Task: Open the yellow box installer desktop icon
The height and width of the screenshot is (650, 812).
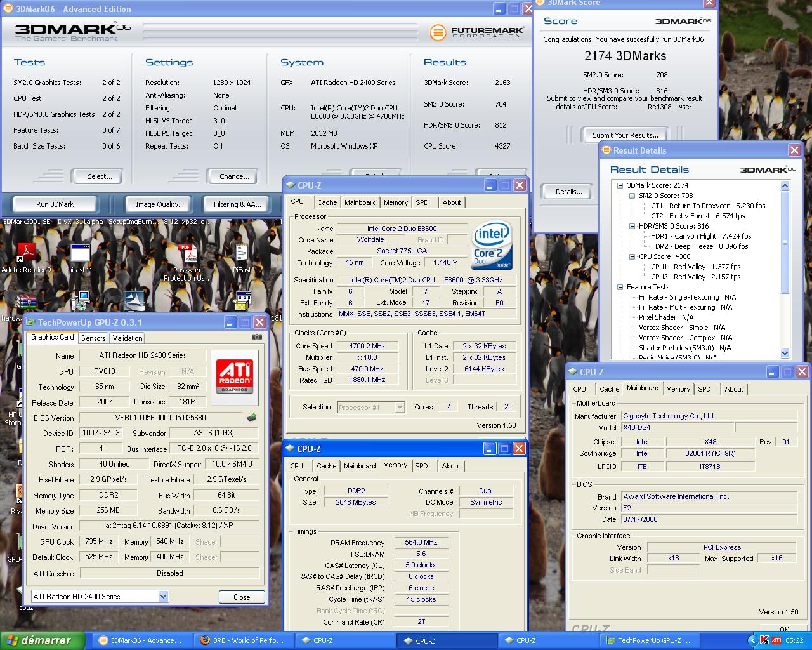Action: (x=243, y=301)
